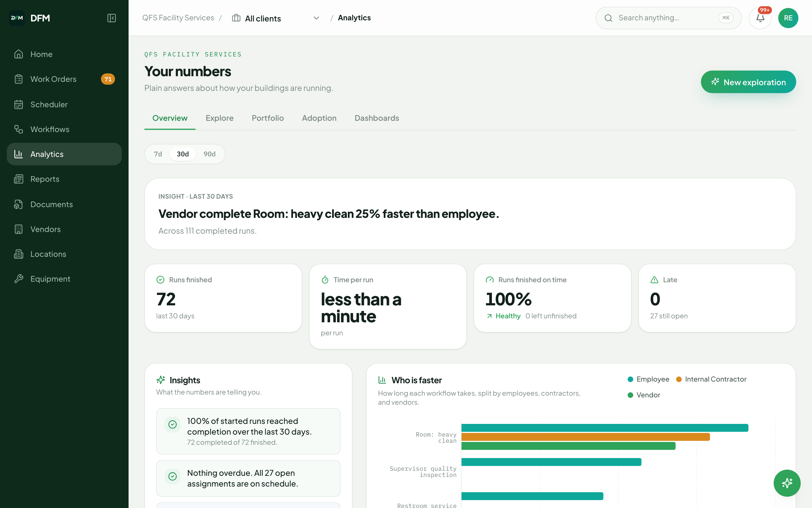This screenshot has width=812, height=508.
Task: Click the Time per run stopwatch icon
Action: 325,279
